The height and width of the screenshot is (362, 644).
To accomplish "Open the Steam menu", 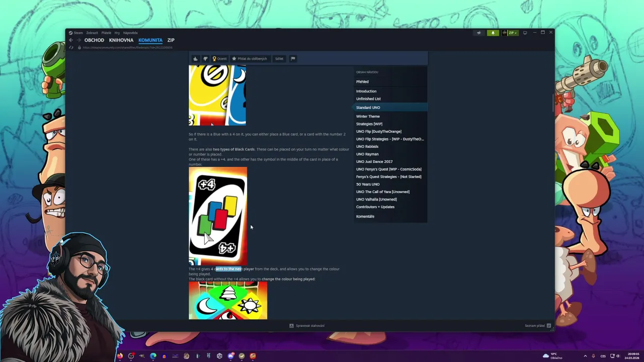I will click(x=76, y=33).
